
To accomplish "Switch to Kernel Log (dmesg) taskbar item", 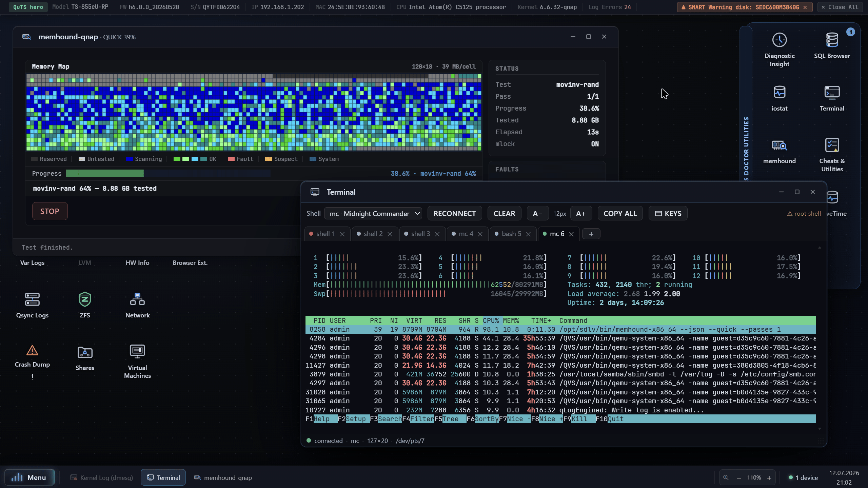I will coord(101,477).
